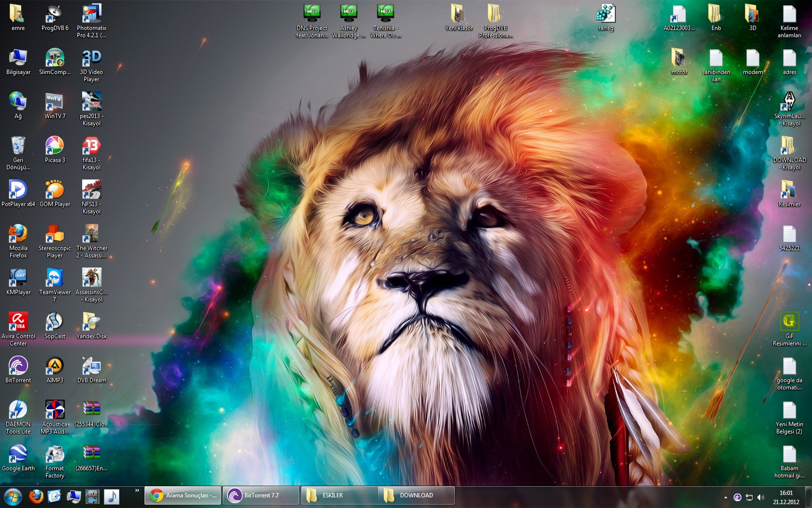This screenshot has height=508, width=812.
Task: Select the Enb folder
Action: click(716, 18)
